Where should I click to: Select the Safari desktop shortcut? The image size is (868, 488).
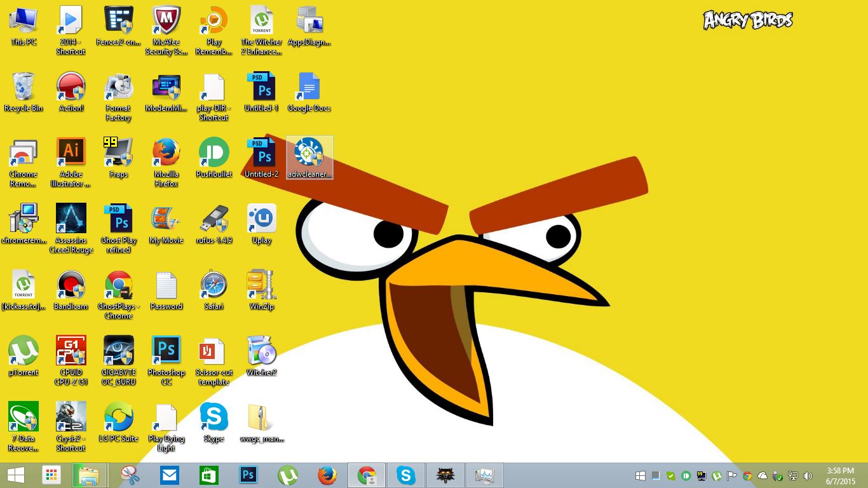(214, 287)
